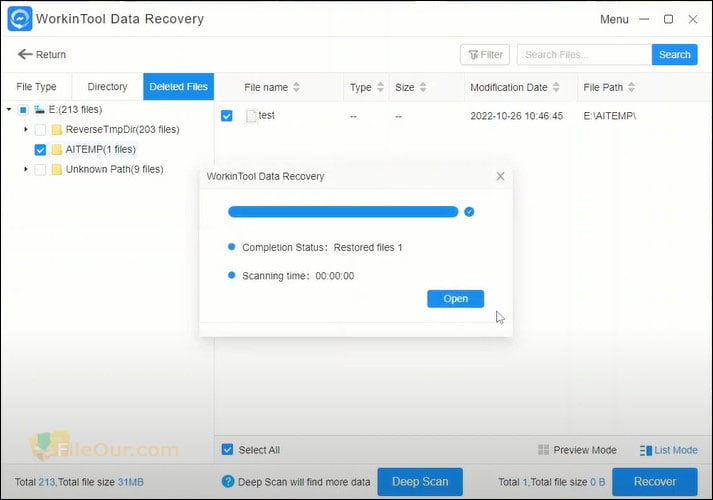Click the WorkinTool app logo icon
The height and width of the screenshot is (500, 713).
click(20, 19)
